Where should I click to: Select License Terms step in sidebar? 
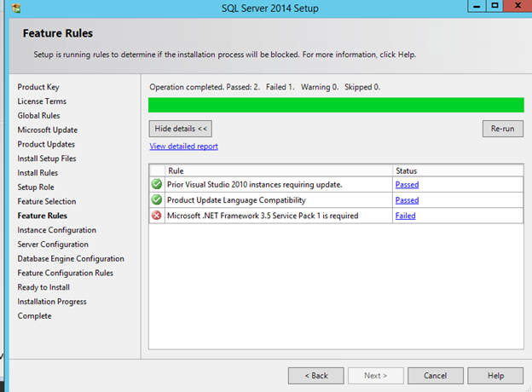[42, 101]
